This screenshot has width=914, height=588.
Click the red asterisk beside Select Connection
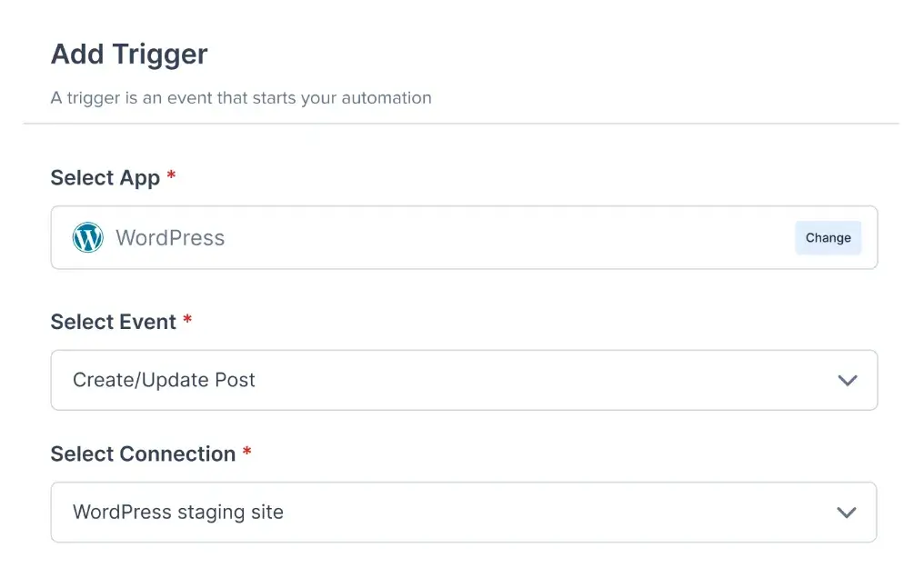[247, 453]
